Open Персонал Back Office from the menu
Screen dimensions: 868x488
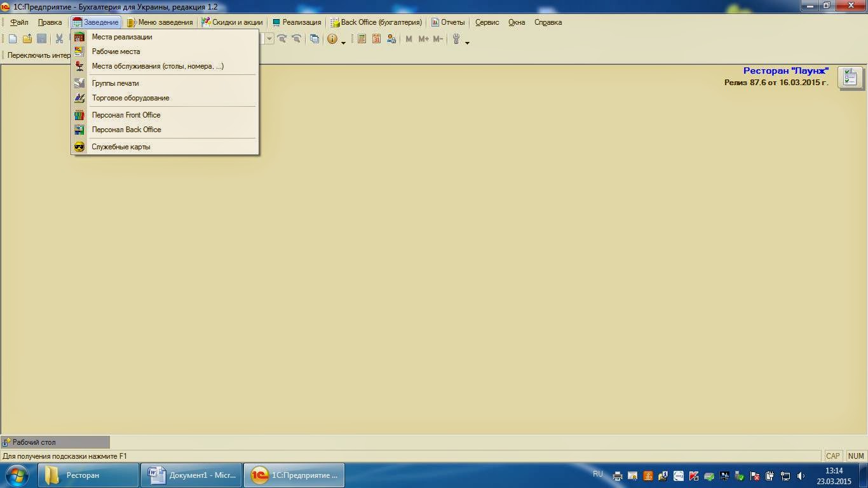165,130
